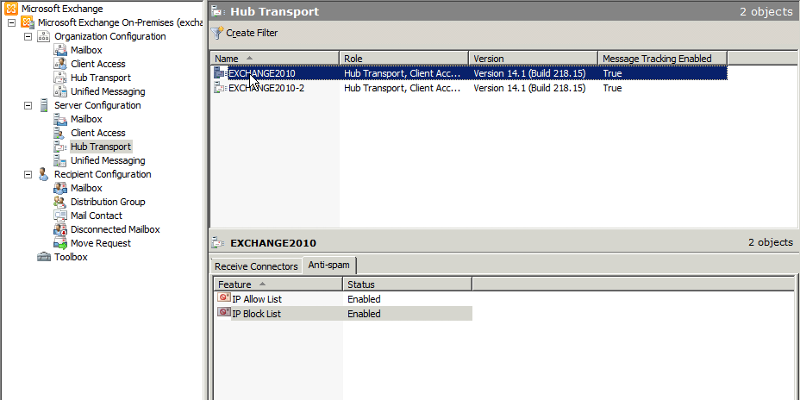
Task: Select the IP Block List feature
Action: pos(256,314)
